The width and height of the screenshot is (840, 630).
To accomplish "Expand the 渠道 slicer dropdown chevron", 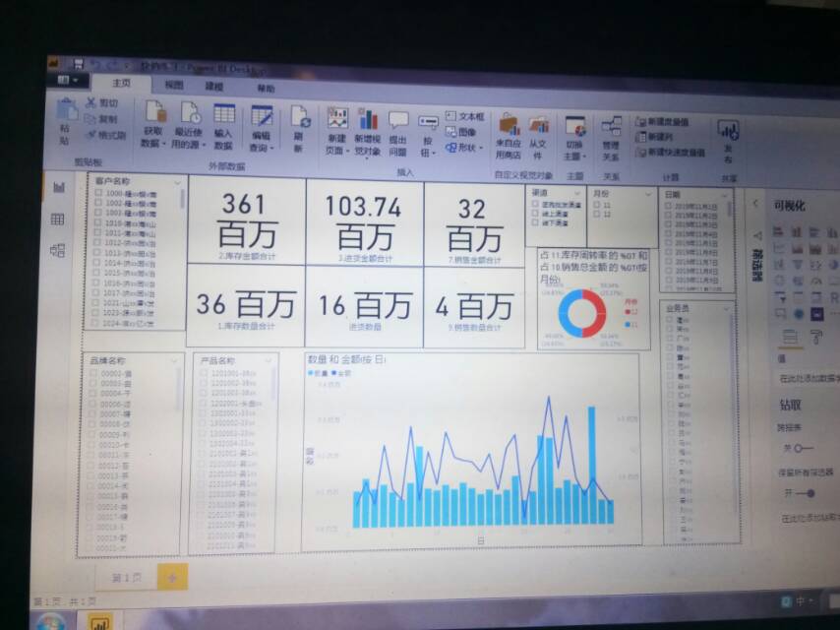I will pos(577,193).
